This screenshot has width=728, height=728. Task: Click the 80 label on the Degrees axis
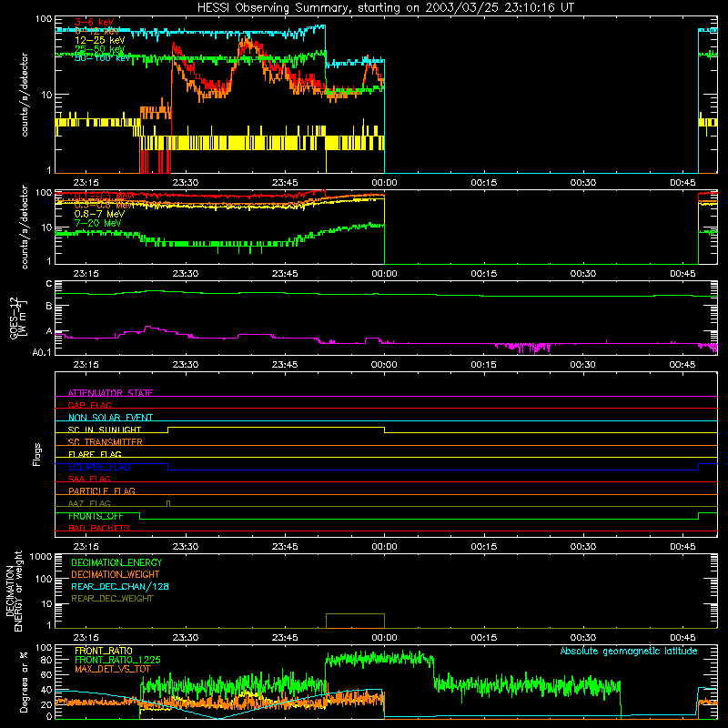tap(47, 660)
